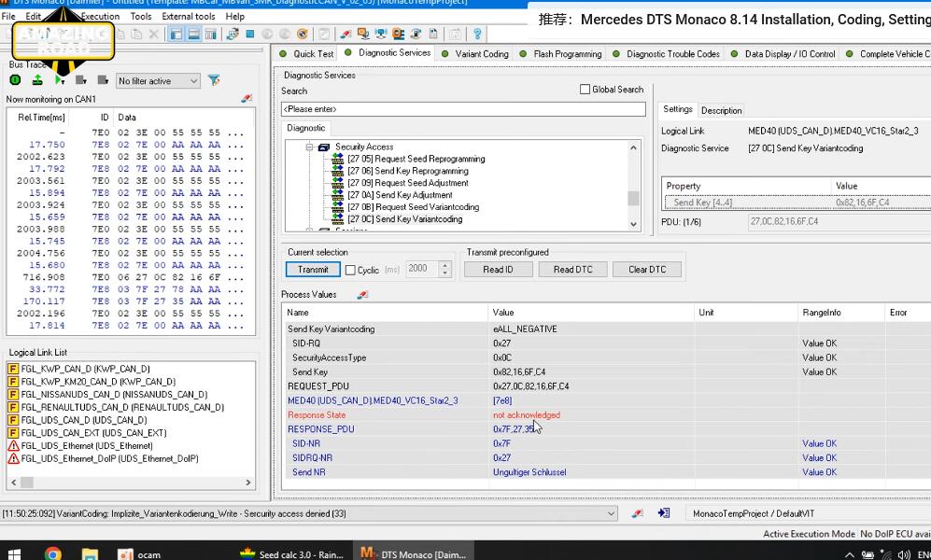
Task: Open the status message log dropdown
Action: [x=611, y=513]
